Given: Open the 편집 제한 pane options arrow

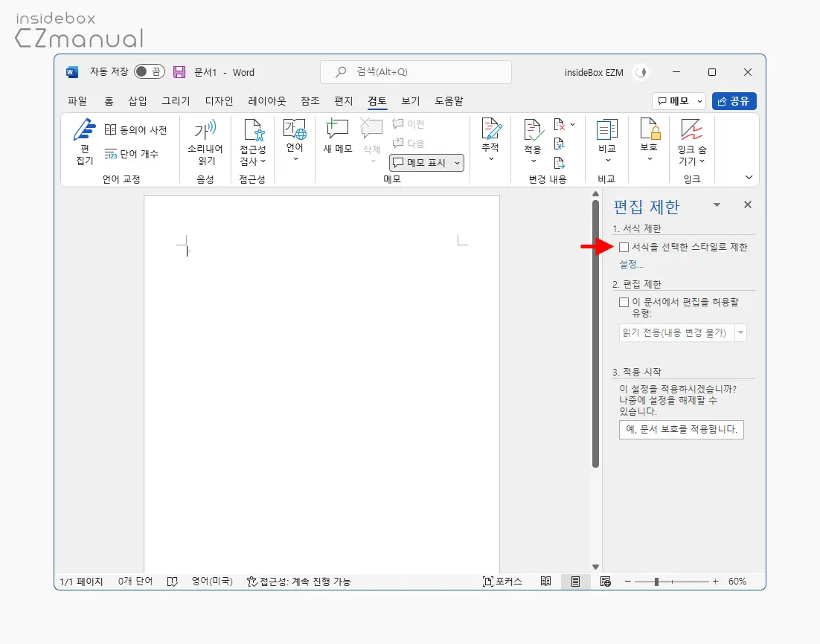Looking at the screenshot, I should [717, 205].
